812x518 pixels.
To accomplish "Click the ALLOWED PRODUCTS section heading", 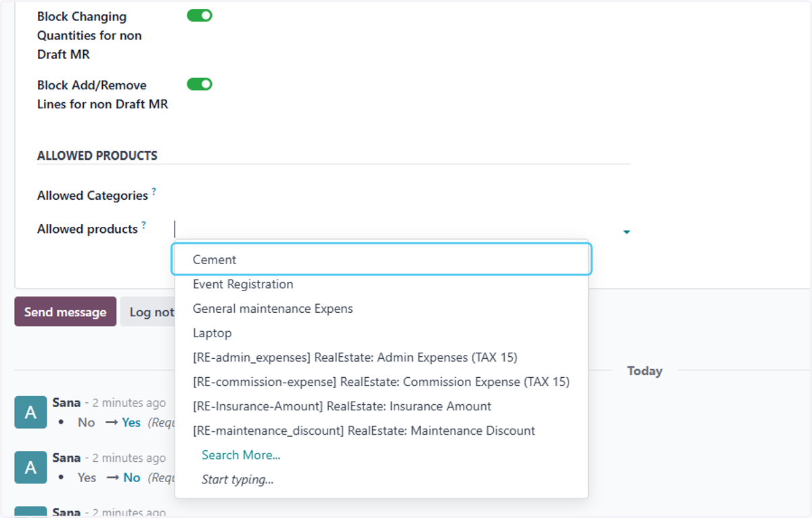I will tap(97, 155).
